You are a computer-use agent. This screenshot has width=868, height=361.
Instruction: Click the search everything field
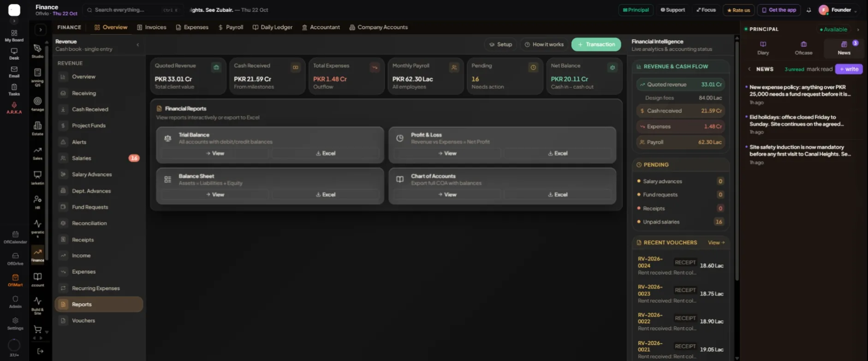click(132, 10)
